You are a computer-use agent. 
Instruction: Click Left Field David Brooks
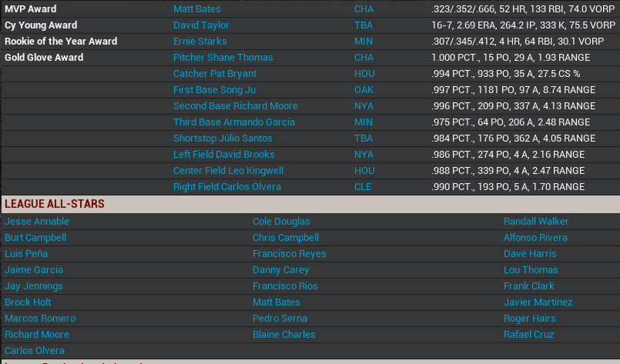[x=224, y=155]
